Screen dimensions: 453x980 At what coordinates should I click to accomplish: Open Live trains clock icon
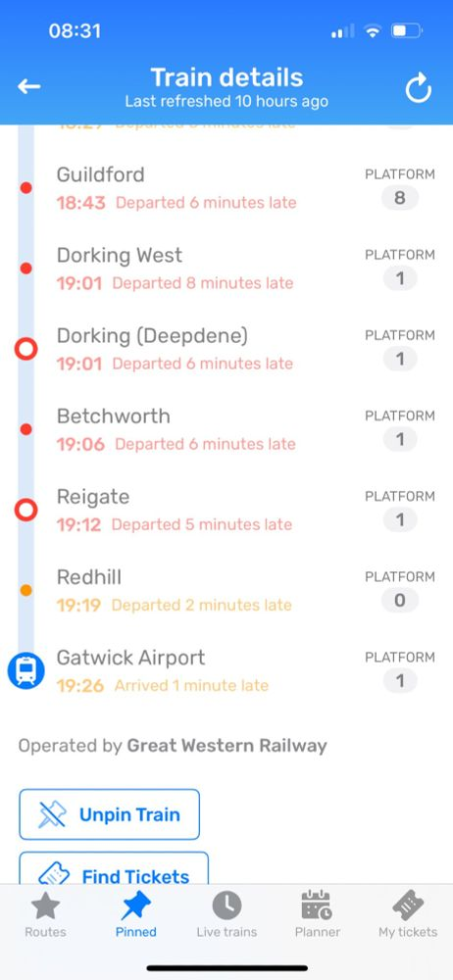226,906
